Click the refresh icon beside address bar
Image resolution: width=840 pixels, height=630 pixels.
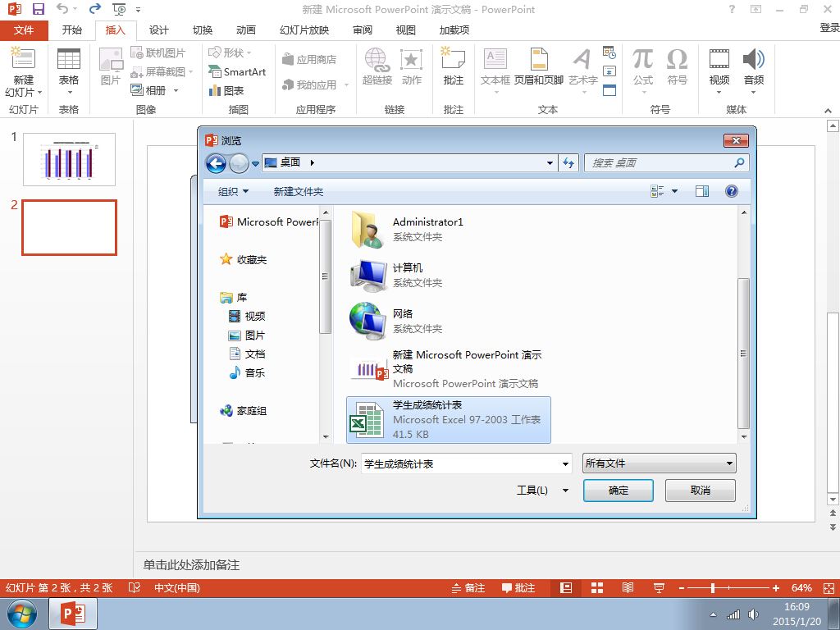pos(568,163)
